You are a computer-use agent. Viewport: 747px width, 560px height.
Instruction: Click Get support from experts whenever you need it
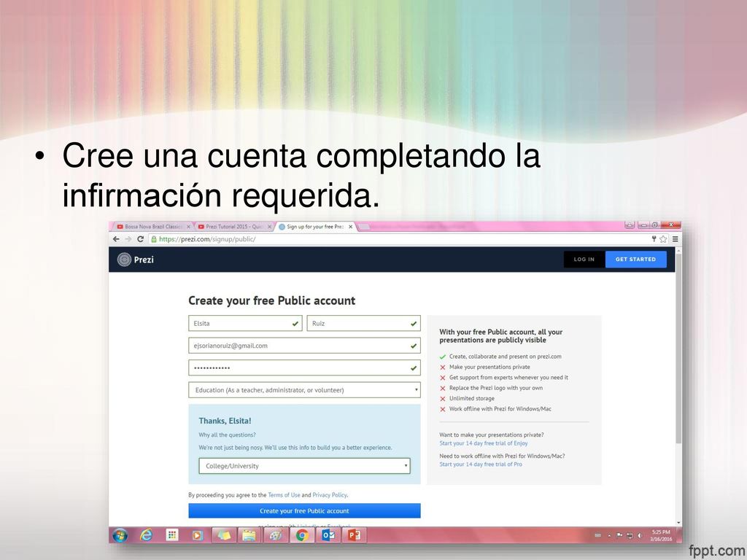point(508,378)
